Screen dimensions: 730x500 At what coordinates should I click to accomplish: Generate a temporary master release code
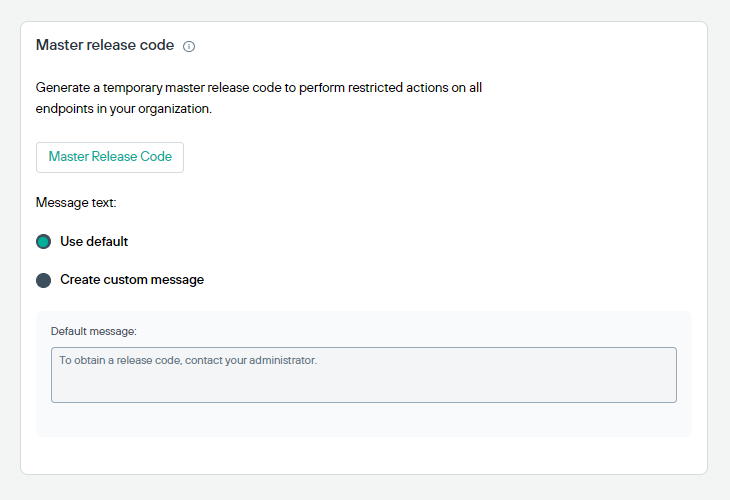110,157
